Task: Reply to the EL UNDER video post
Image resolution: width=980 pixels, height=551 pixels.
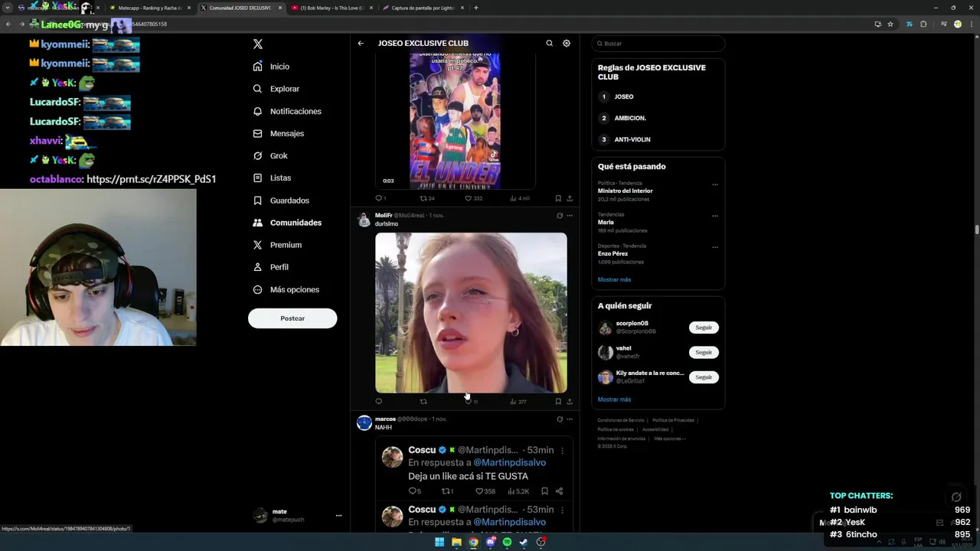Action: (379, 198)
